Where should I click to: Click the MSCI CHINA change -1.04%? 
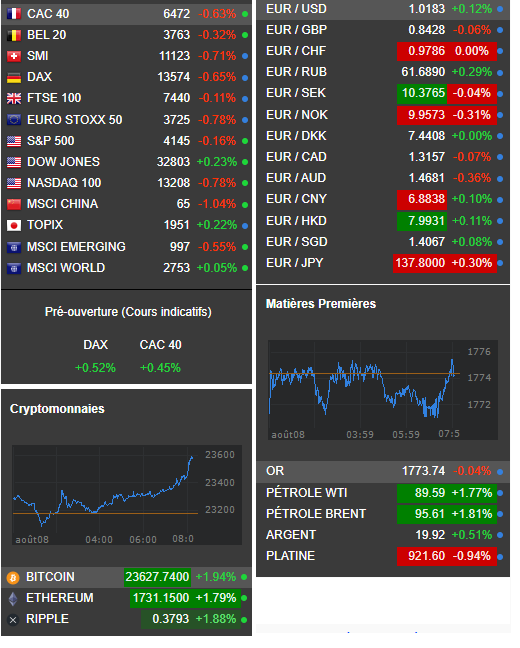(217, 204)
